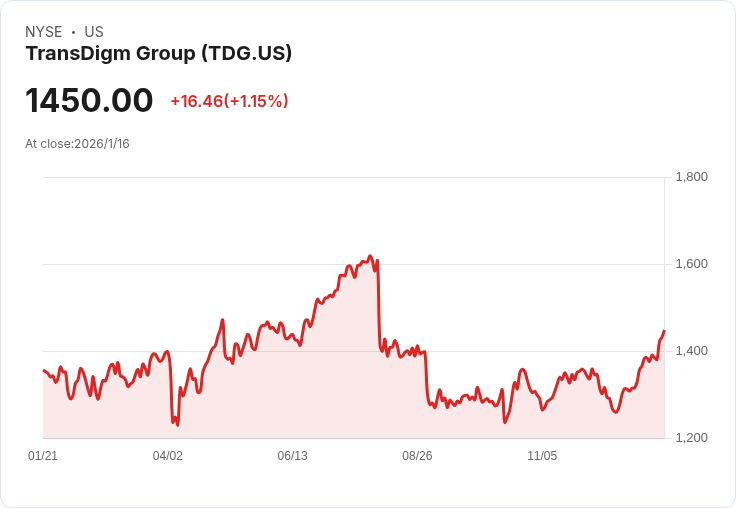The height and width of the screenshot is (508, 736).
Task: Click the 04/02 date axis label
Action: click(x=168, y=455)
